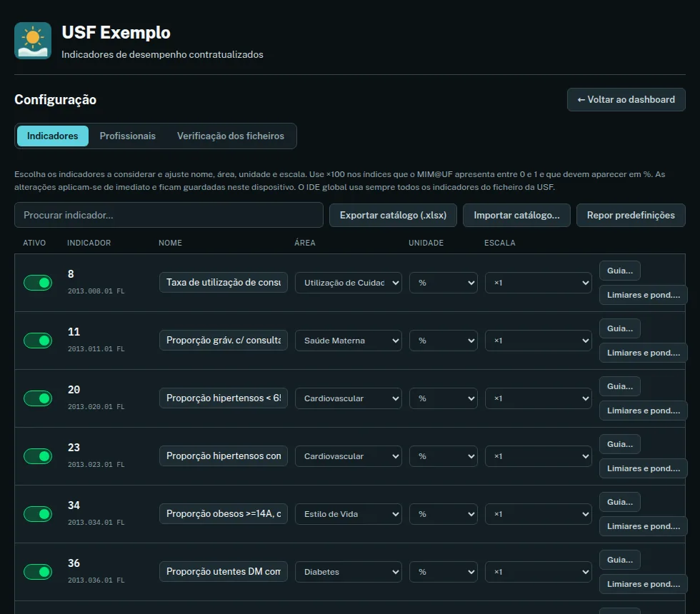Open Unidade % dropdown for indicator 36
Viewport: 700px width, 614px height.
point(444,572)
